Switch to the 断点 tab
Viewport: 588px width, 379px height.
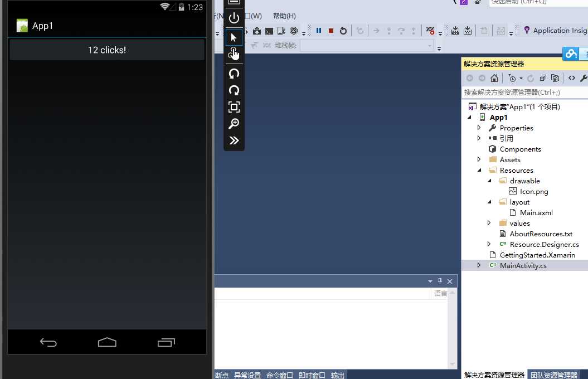pos(222,375)
